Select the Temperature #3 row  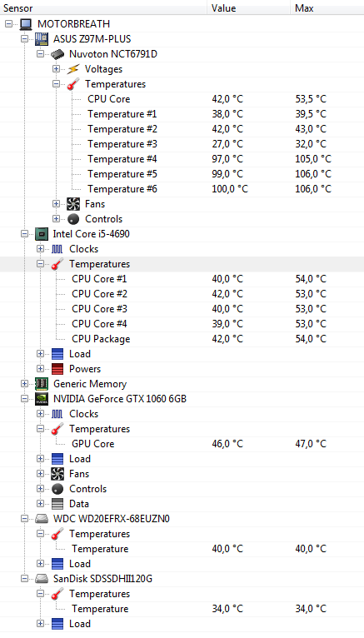[x=182, y=144]
